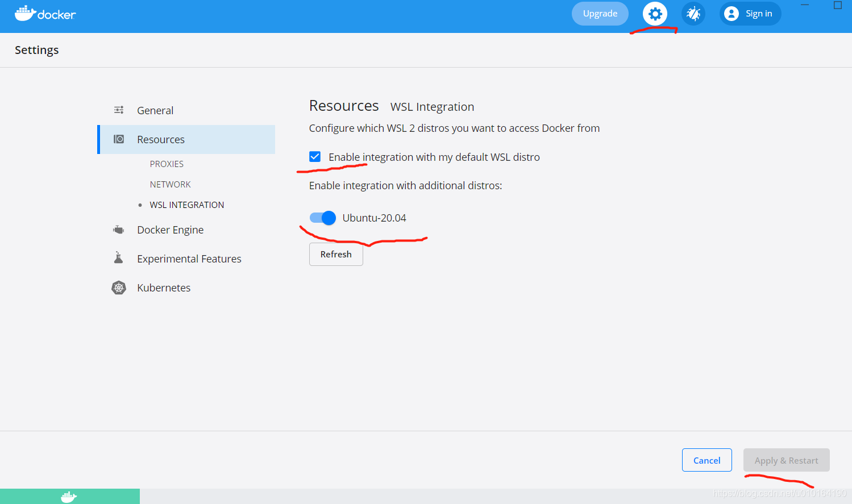Switch to the WSL INTEGRATION section
The height and width of the screenshot is (504, 852).
[186, 205]
